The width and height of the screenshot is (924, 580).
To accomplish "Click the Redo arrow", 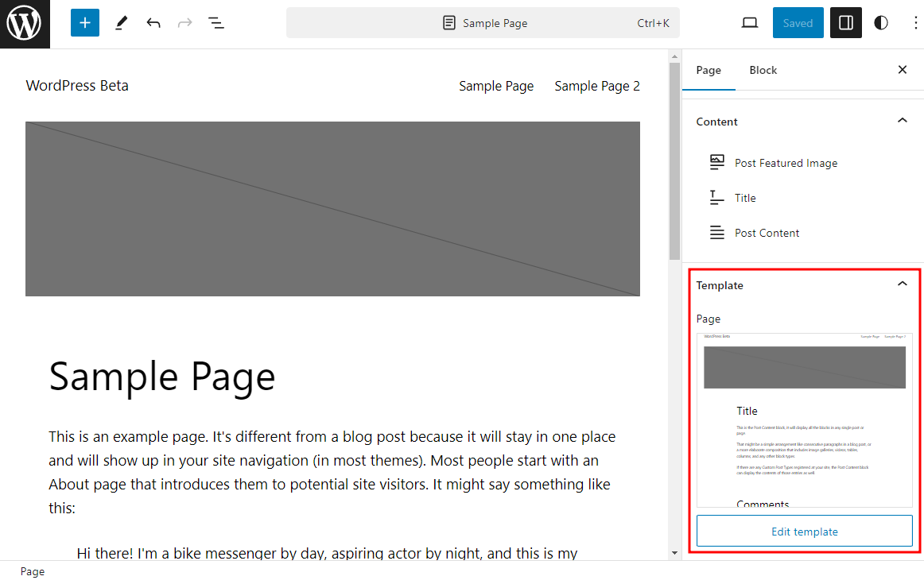I will 185,23.
